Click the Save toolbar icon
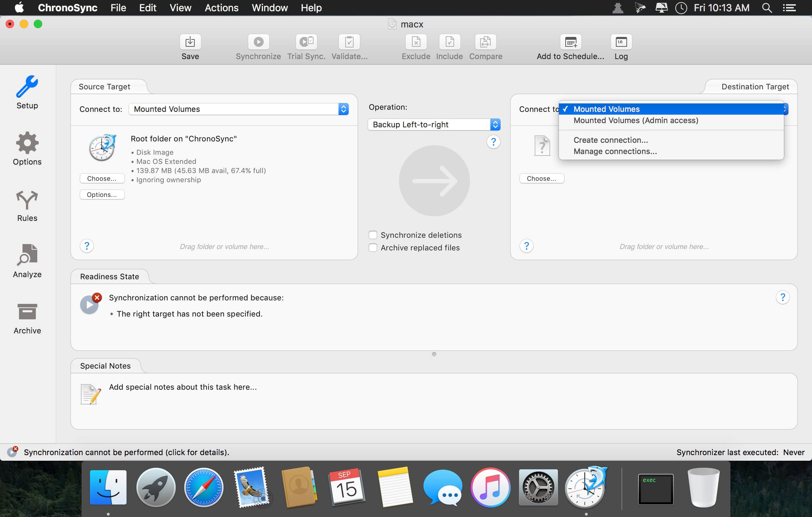The height and width of the screenshot is (517, 812). (190, 42)
